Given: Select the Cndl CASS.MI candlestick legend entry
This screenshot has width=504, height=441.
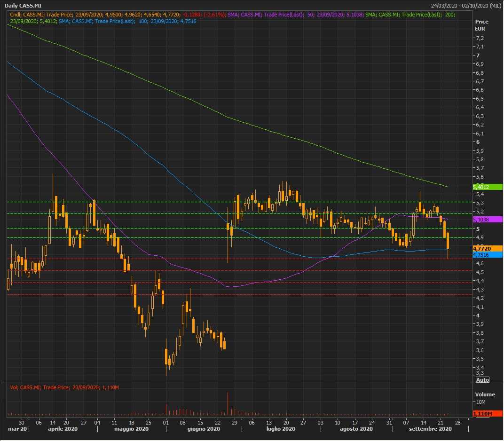Looking at the screenshot, I should 118,15.
